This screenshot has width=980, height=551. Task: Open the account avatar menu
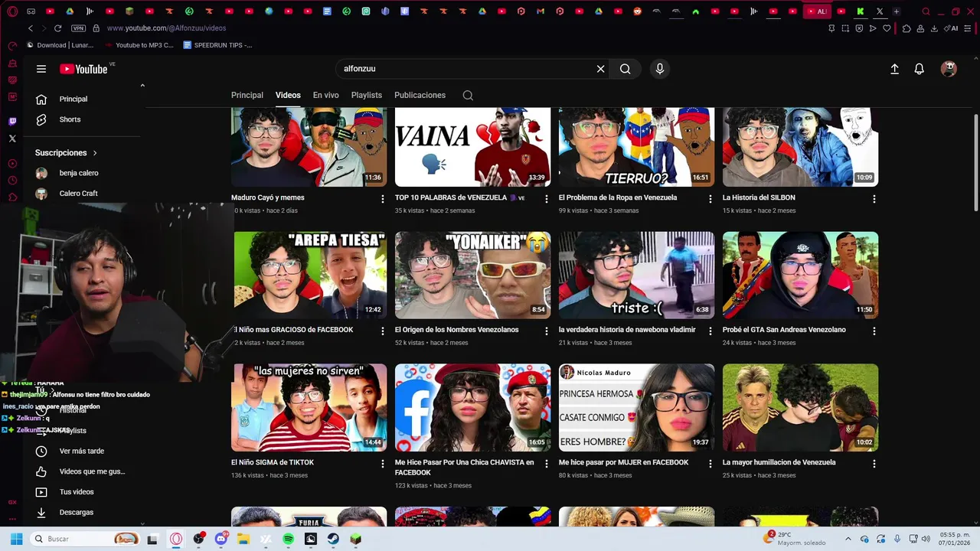(949, 69)
